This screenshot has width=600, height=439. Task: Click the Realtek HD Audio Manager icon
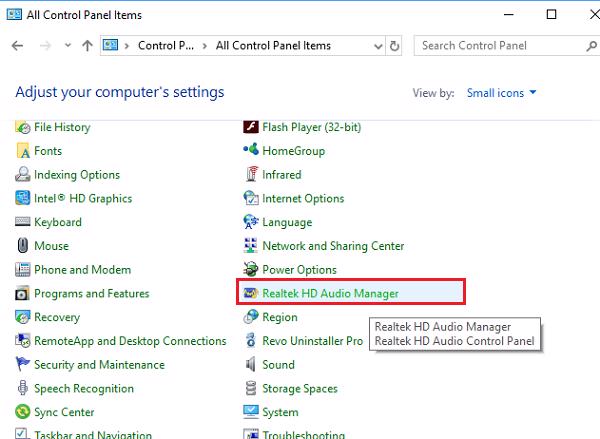click(251, 293)
